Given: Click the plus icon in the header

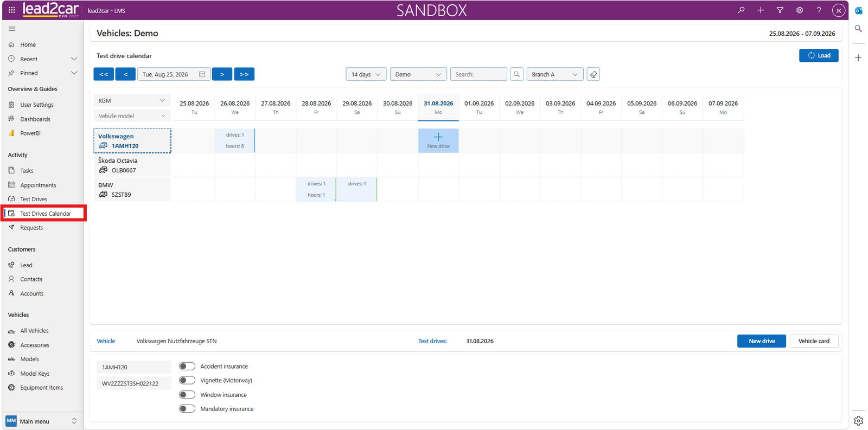Looking at the screenshot, I should [761, 10].
